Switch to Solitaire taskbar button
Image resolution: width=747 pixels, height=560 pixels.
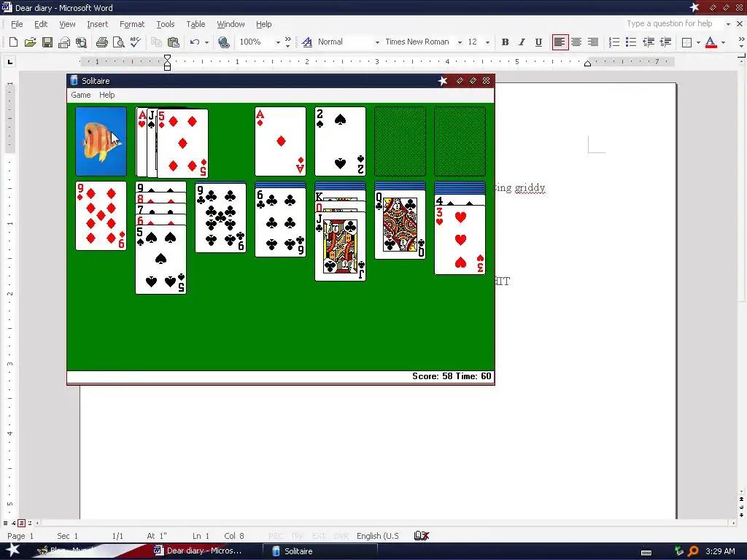tap(320, 551)
